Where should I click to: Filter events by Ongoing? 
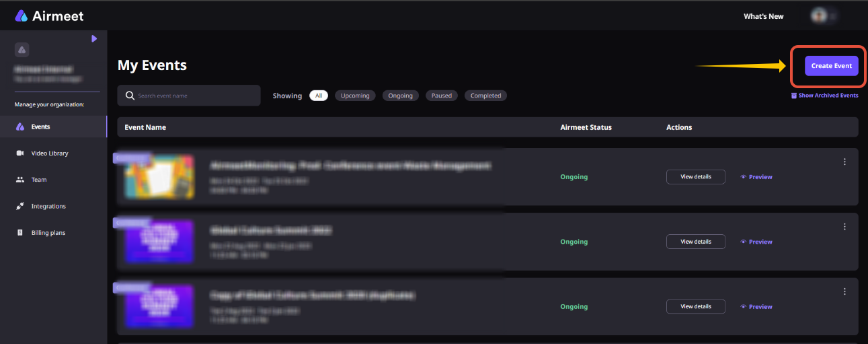pos(401,96)
